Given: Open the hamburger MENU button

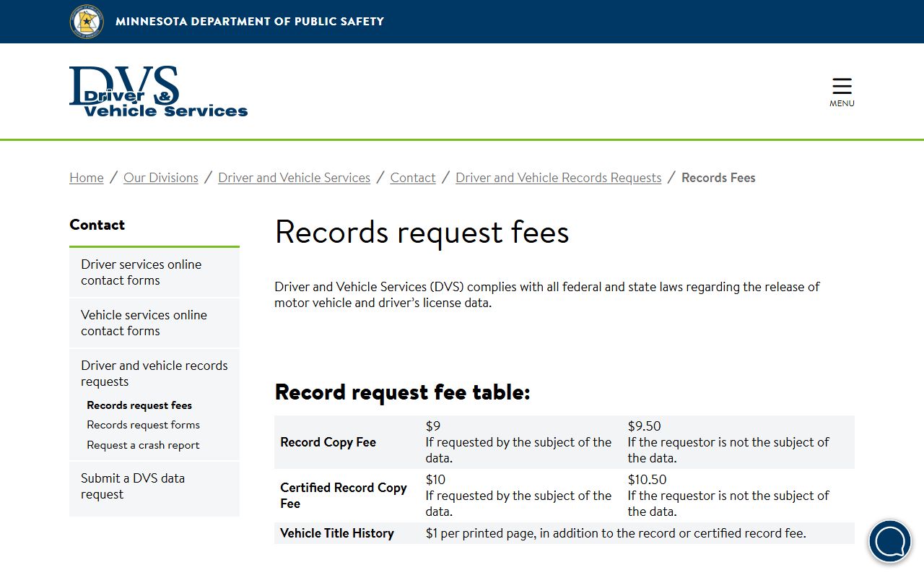Looking at the screenshot, I should click(x=842, y=92).
